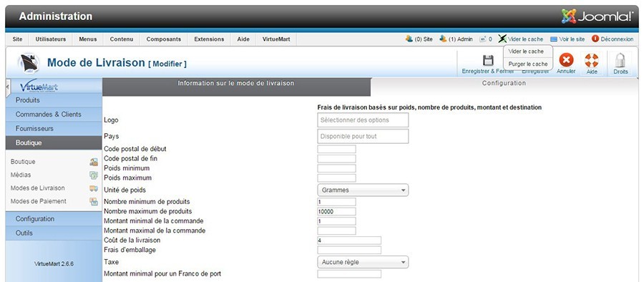The height and width of the screenshot is (282, 644).
Task: Click the Modes de Paiement icon
Action: pyautogui.click(x=94, y=201)
